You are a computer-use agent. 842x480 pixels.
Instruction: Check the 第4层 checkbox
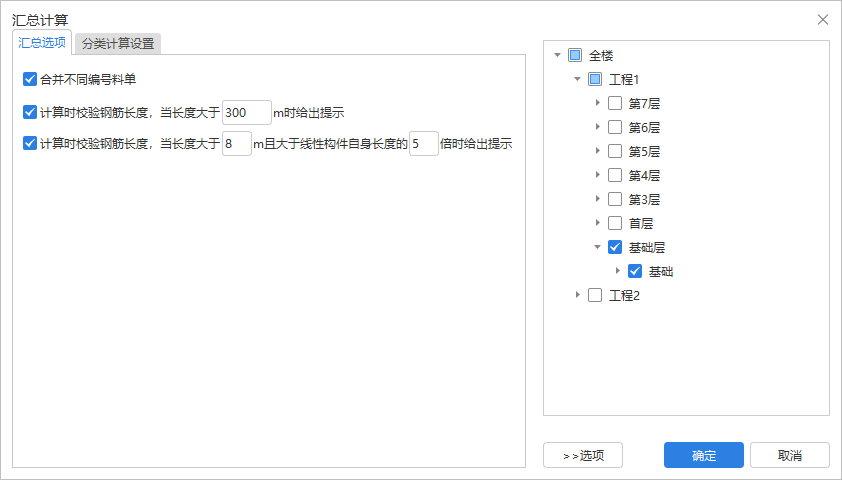click(x=615, y=175)
